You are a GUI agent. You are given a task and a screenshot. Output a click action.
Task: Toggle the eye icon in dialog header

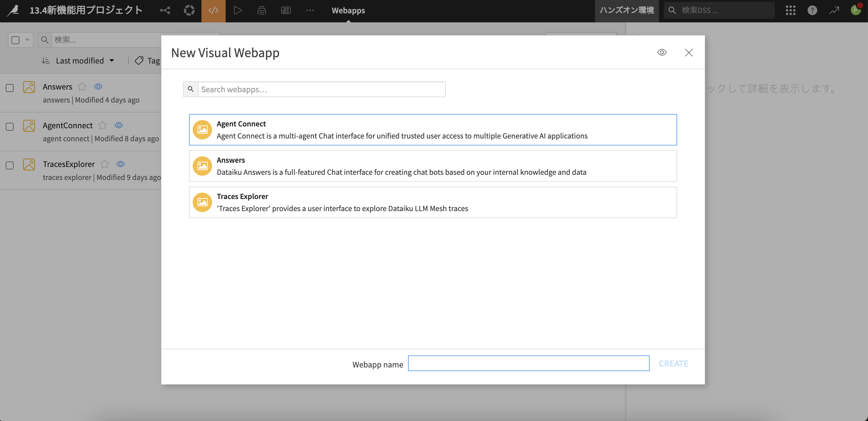(662, 53)
